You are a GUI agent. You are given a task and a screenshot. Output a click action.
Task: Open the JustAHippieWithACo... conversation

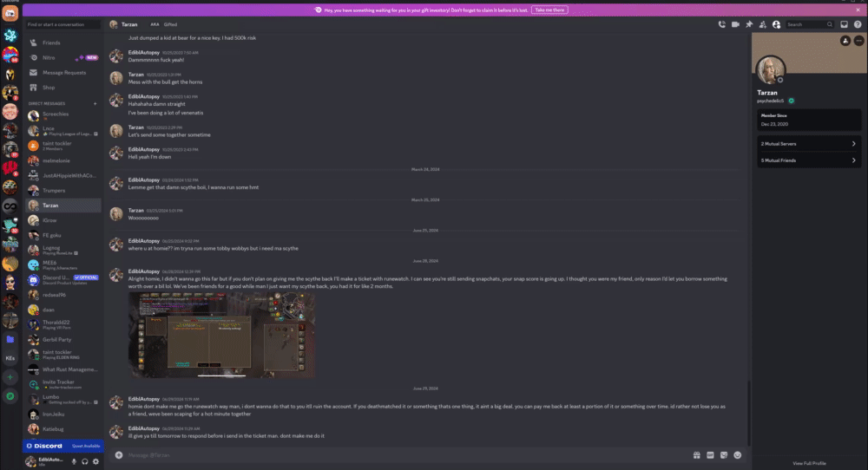pos(62,175)
